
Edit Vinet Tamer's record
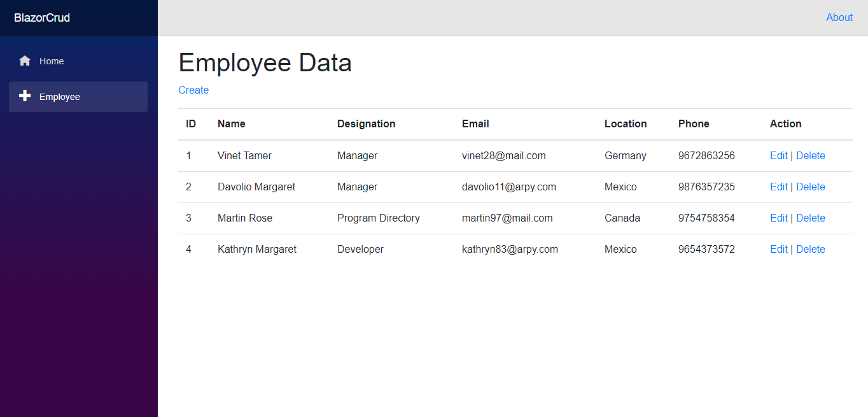[x=778, y=155]
